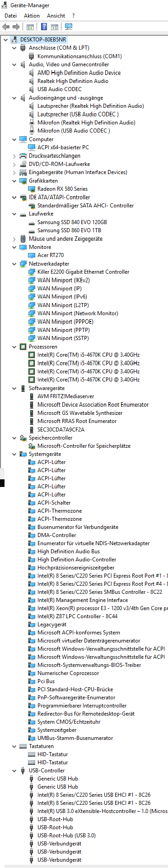Click the Prozessoren category chip icon
Viewport: 168px width, 868px height.
23,347
